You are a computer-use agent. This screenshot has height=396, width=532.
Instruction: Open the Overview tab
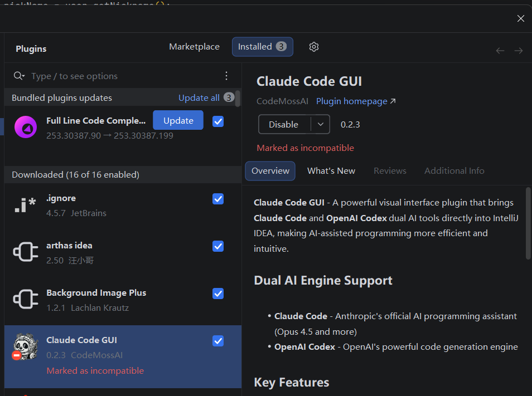pos(270,171)
